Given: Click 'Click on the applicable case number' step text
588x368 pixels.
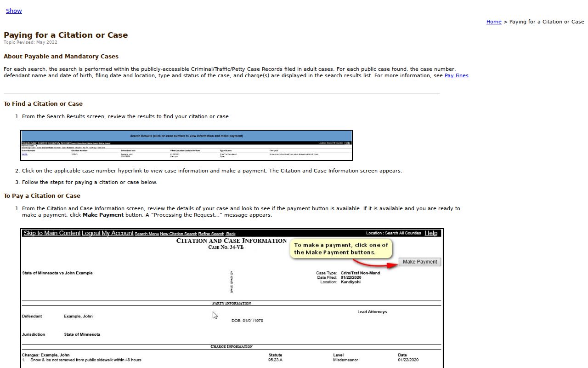Looking at the screenshot, I should (212, 171).
